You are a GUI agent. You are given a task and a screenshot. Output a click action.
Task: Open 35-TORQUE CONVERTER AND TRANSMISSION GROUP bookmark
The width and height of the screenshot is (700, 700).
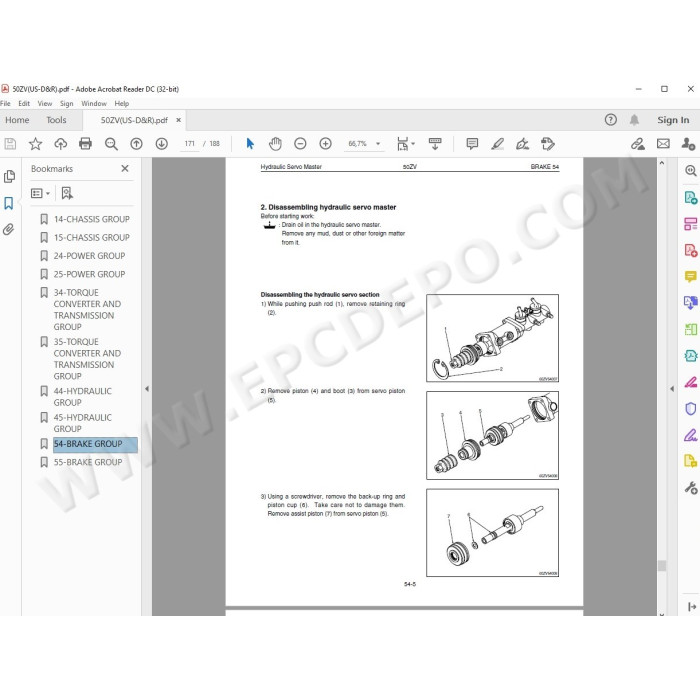[88, 359]
